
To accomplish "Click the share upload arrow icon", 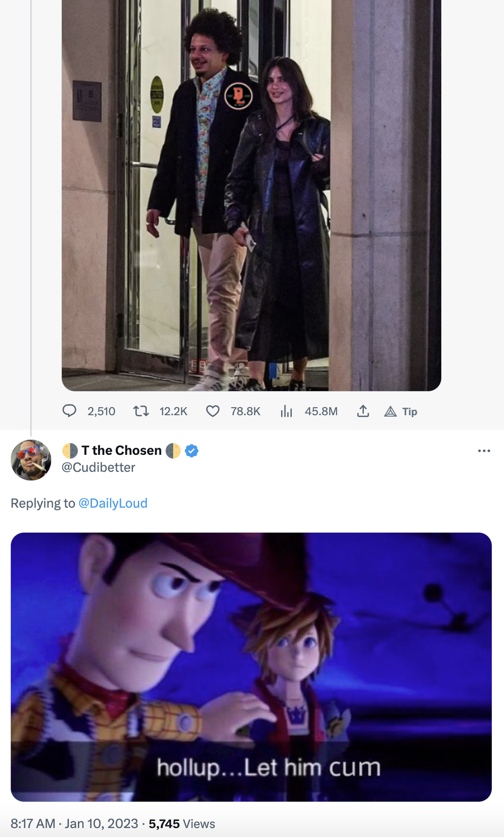I will [x=363, y=411].
